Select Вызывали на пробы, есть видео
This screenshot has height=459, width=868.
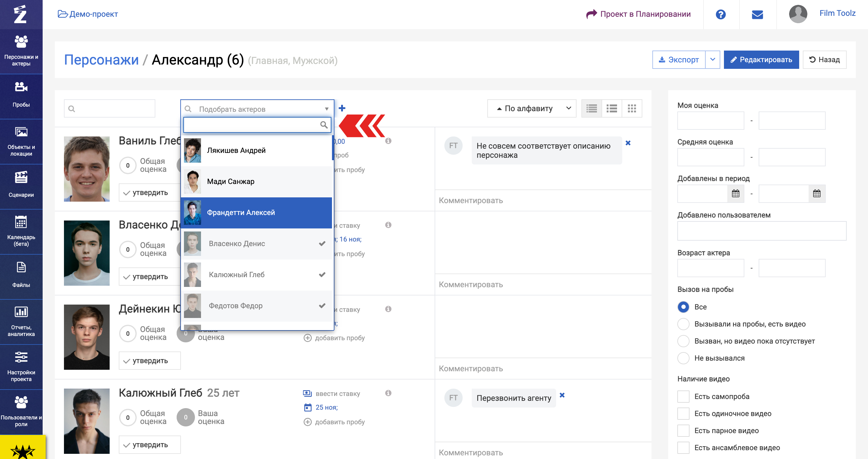coord(683,324)
